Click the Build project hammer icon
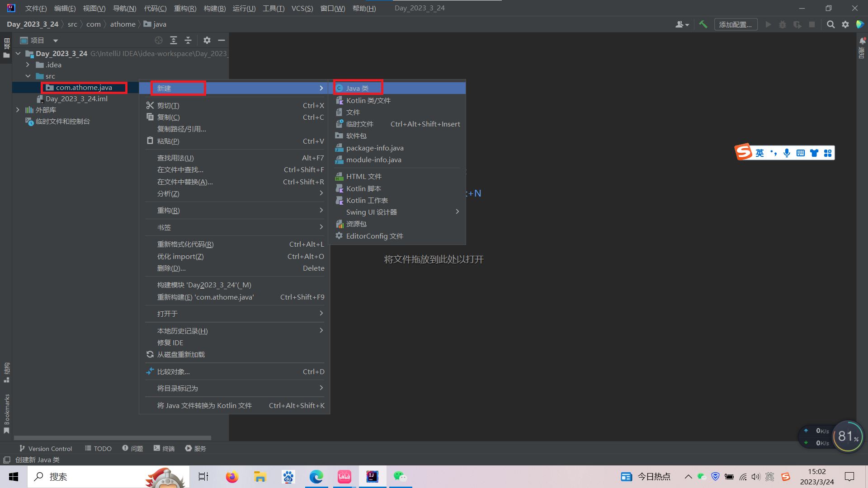Image resolution: width=868 pixels, height=488 pixels. (703, 24)
